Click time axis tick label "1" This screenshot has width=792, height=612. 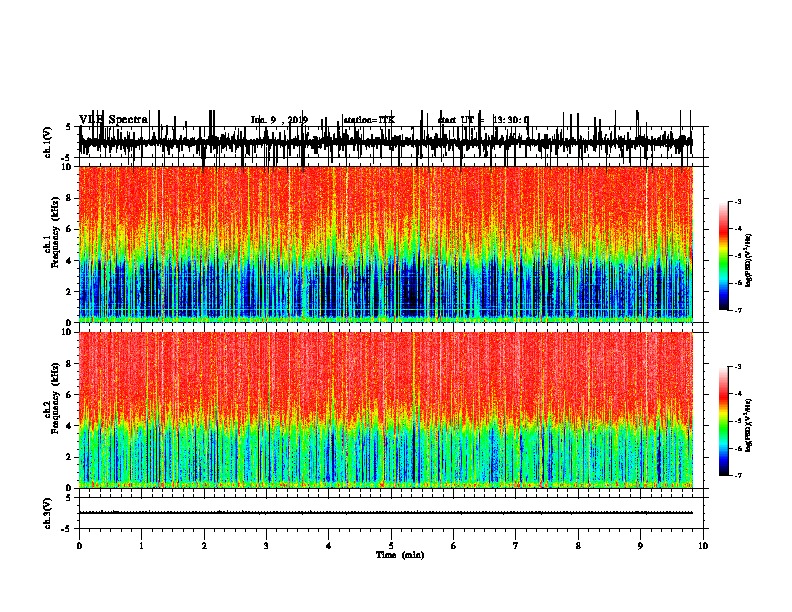tap(141, 546)
